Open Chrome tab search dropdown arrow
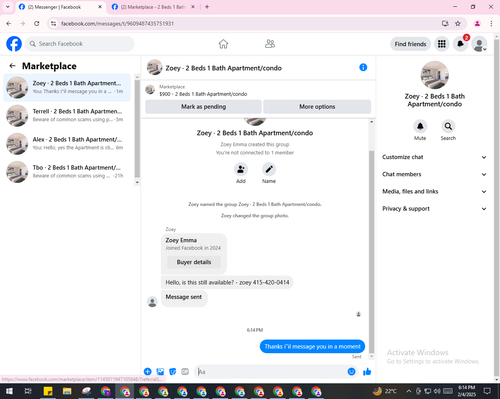 coord(8,7)
